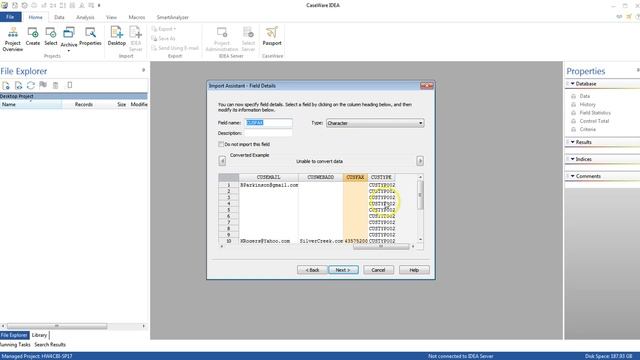Click the second File Explorer toolbar file icon
The height and width of the screenshot is (360, 640).
pyautogui.click(x=18, y=85)
